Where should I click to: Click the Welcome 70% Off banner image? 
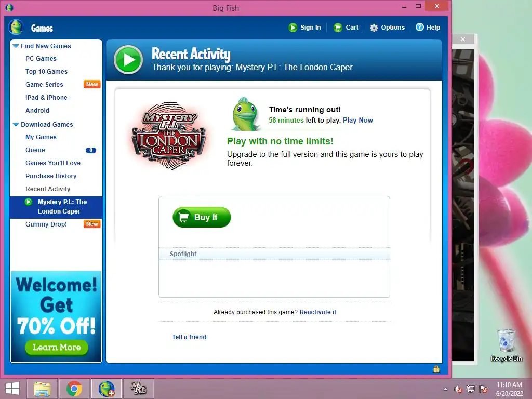pos(56,316)
